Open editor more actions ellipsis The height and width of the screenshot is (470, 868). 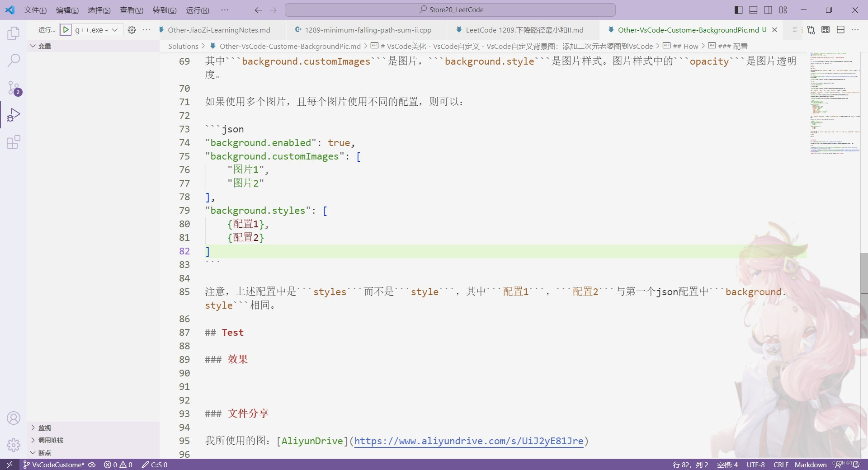click(x=855, y=30)
